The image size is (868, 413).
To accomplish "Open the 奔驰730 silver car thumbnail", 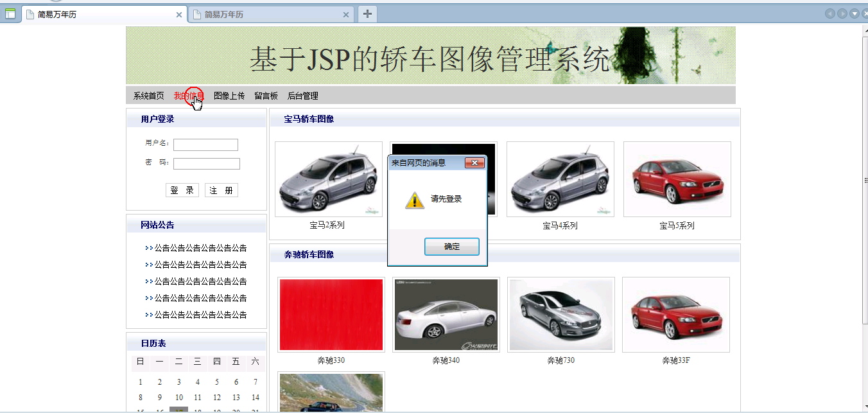I will click(x=561, y=315).
